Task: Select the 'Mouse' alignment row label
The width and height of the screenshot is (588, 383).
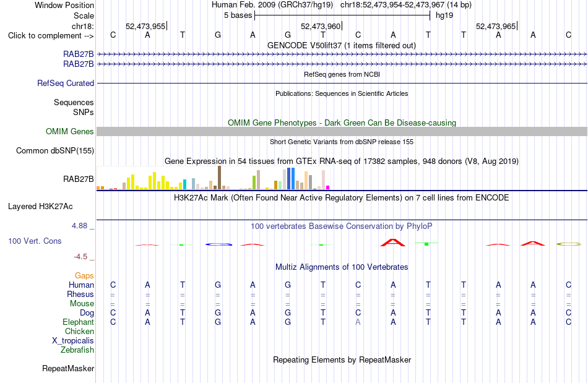Action: click(82, 304)
